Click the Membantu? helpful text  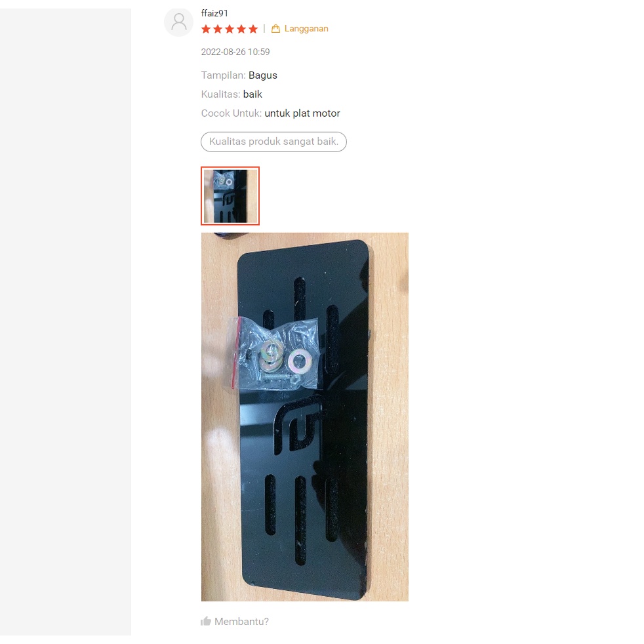(x=241, y=622)
